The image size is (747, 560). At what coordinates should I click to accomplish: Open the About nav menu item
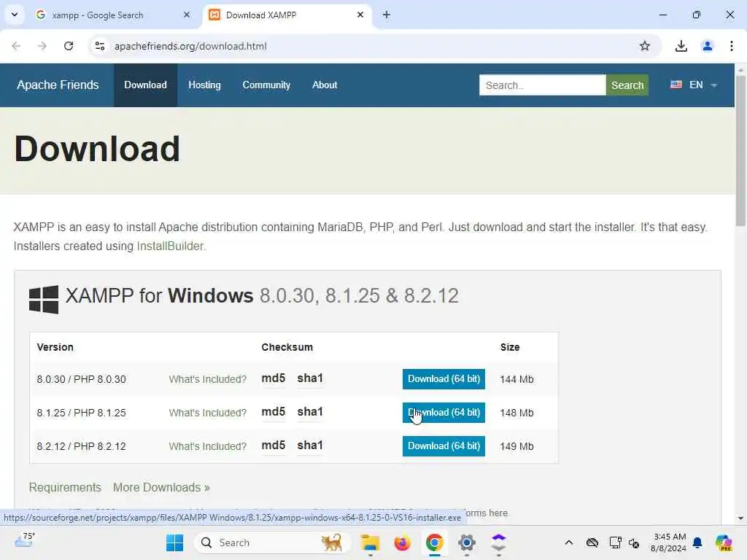click(x=325, y=85)
